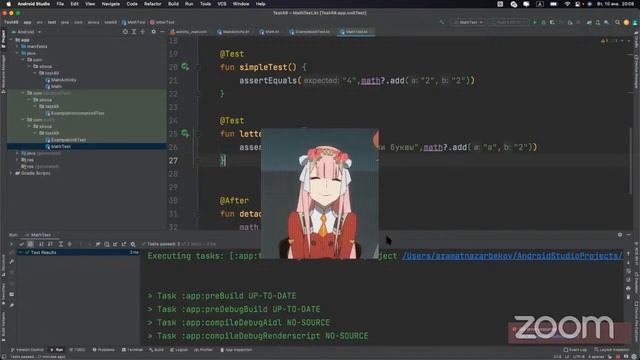Rerun tests with the green arrow in Run panel

click(11, 244)
